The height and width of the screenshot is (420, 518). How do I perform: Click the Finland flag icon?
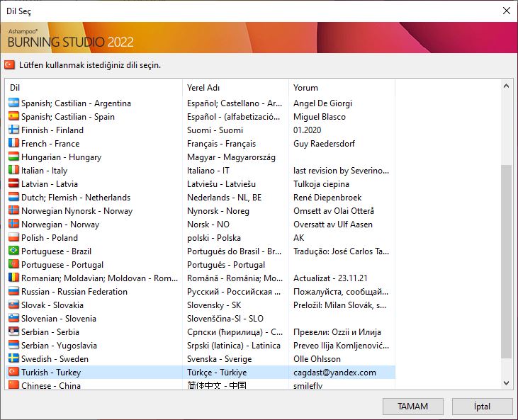(x=13, y=130)
